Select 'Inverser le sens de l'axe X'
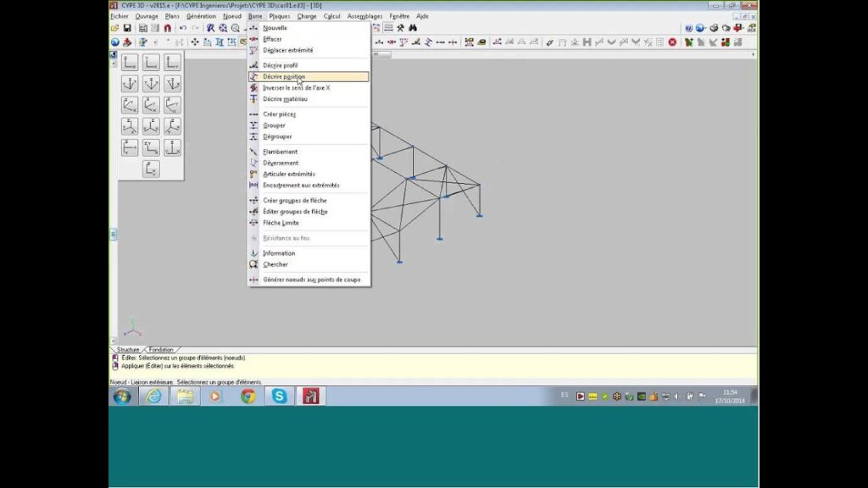The height and width of the screenshot is (488, 868). click(x=296, y=87)
